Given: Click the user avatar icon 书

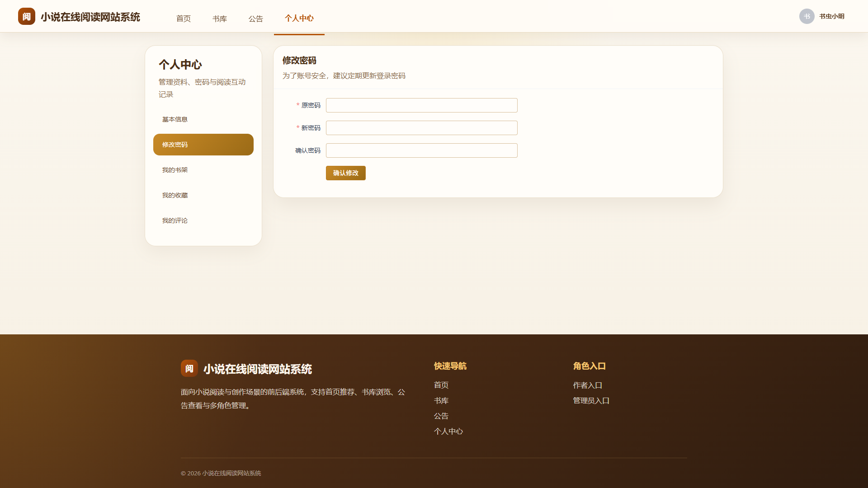Looking at the screenshot, I should coord(807,16).
